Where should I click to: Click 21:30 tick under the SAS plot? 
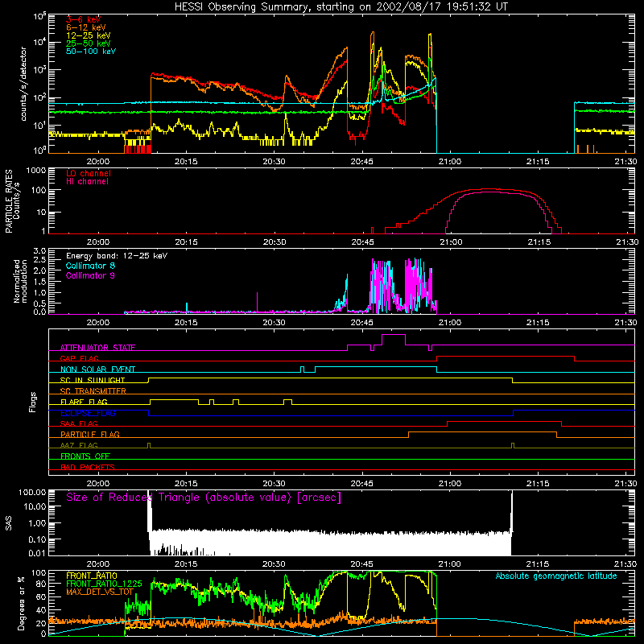point(625,564)
